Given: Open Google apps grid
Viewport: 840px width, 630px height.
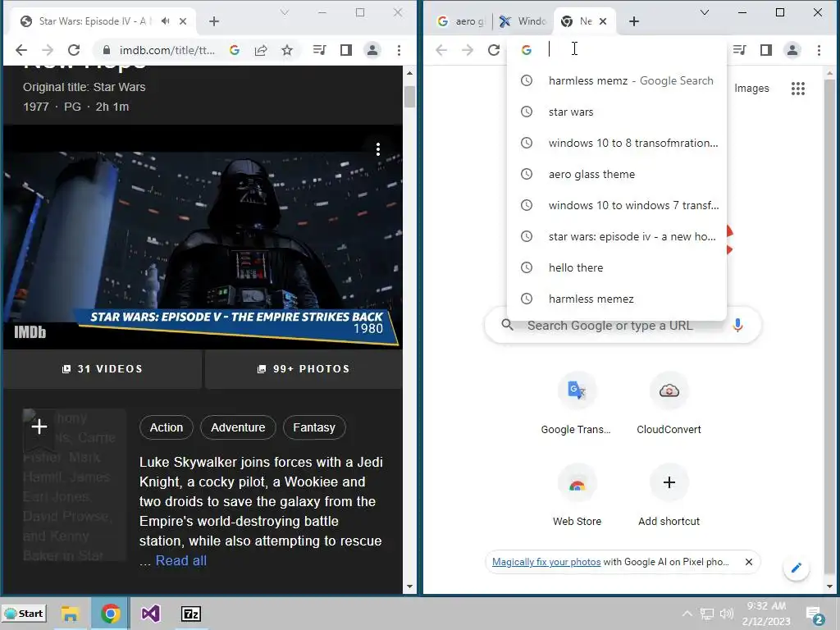Looking at the screenshot, I should [798, 89].
